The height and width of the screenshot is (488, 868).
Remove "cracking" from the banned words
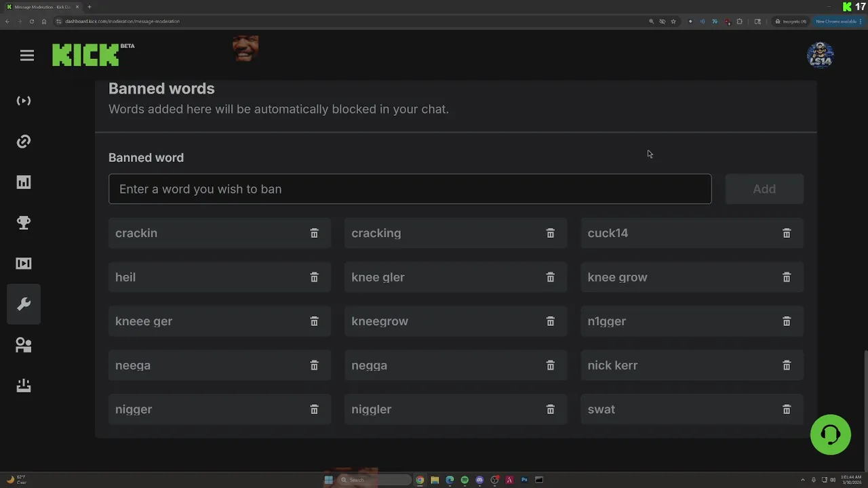point(551,233)
